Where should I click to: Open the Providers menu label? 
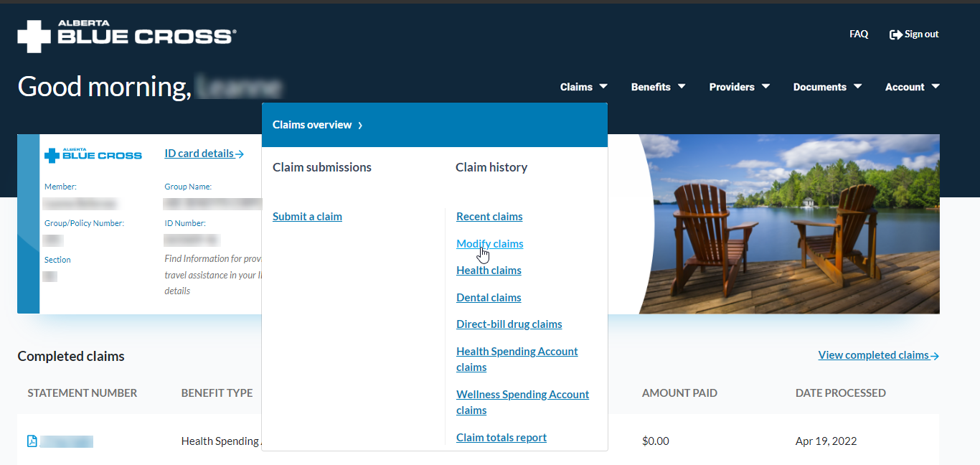[732, 87]
